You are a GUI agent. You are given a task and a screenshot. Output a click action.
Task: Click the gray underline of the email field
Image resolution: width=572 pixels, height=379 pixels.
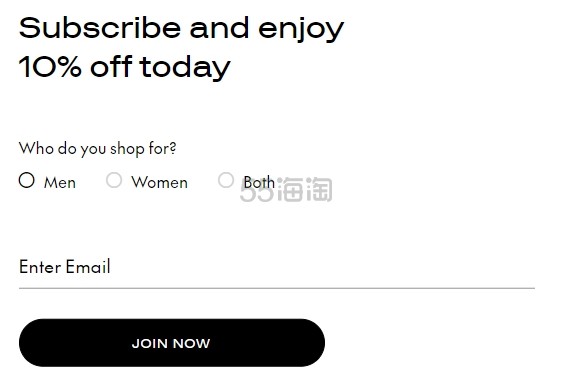277,288
